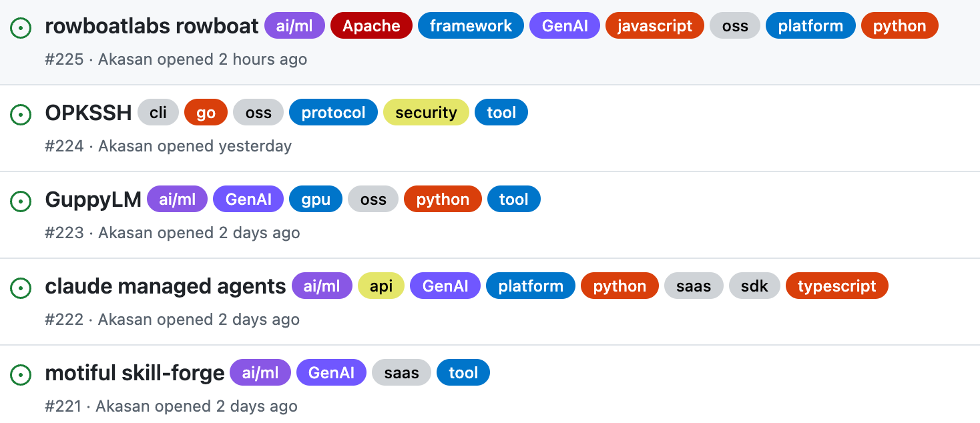The image size is (980, 423).
Task: Click open-issue icon next to OPKSSH
Action: point(21,115)
